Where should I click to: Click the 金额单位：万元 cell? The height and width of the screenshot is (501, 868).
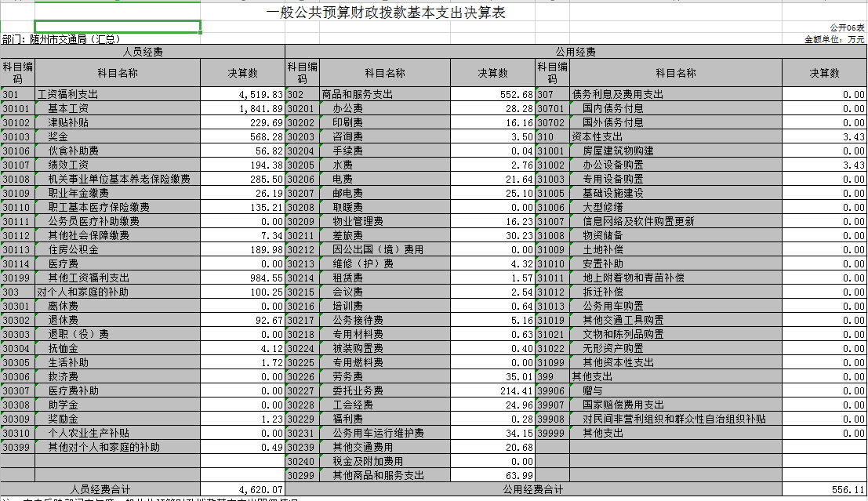834,38
